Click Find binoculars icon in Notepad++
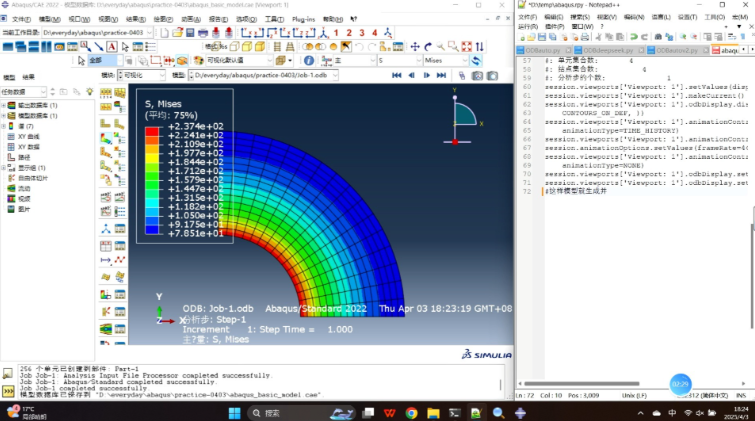Image resolution: width=755 pixels, height=421 pixels. click(658, 37)
